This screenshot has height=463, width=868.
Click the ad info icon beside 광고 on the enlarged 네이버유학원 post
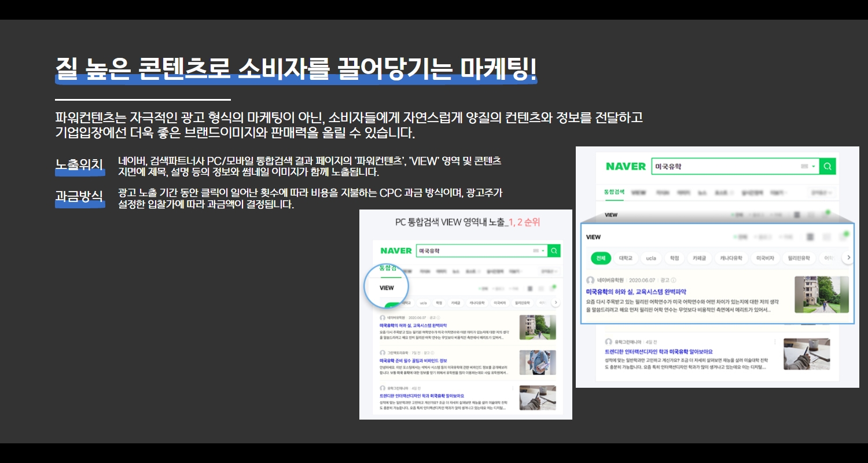pyautogui.click(x=673, y=280)
